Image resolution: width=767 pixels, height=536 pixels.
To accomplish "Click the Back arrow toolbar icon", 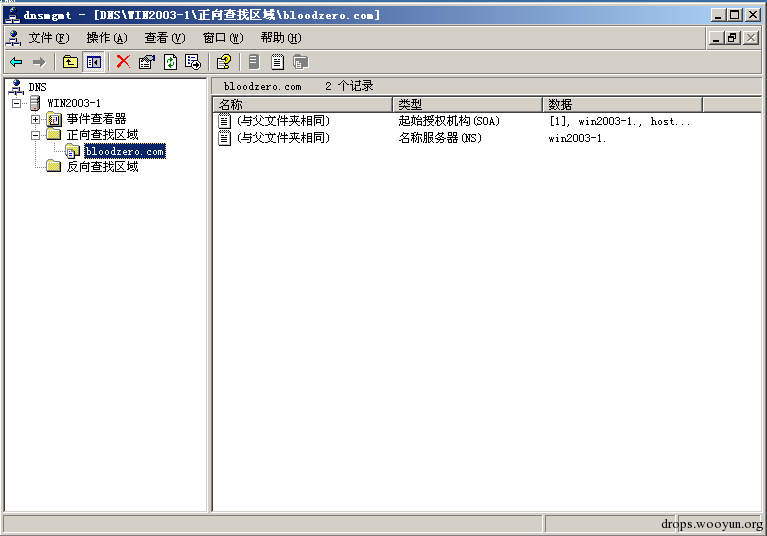I will coord(17,62).
